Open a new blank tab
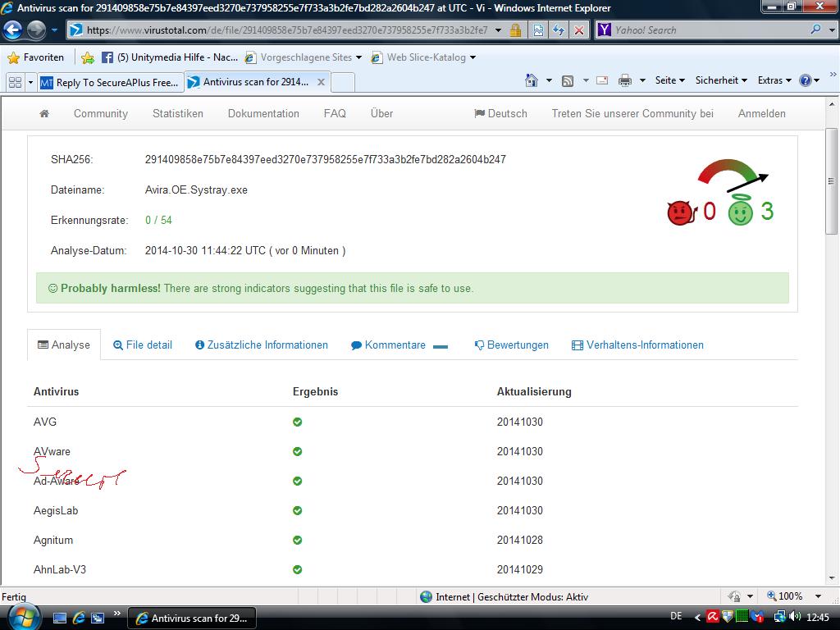 point(343,83)
